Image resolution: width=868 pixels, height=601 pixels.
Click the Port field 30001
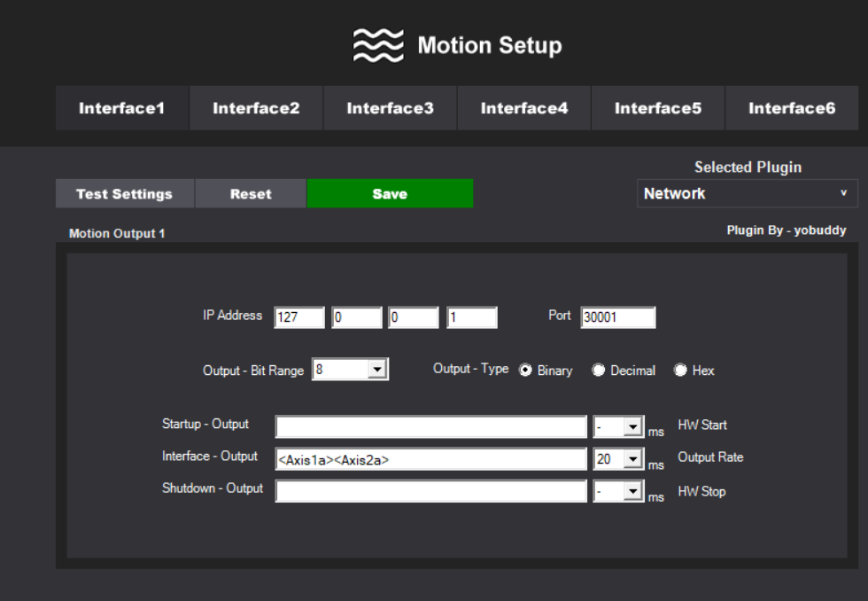618,317
